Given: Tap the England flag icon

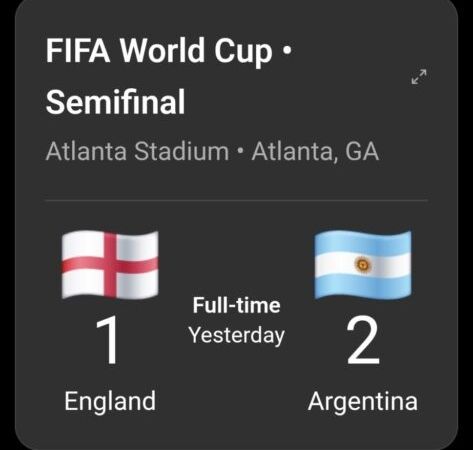Looking at the screenshot, I should point(110,264).
